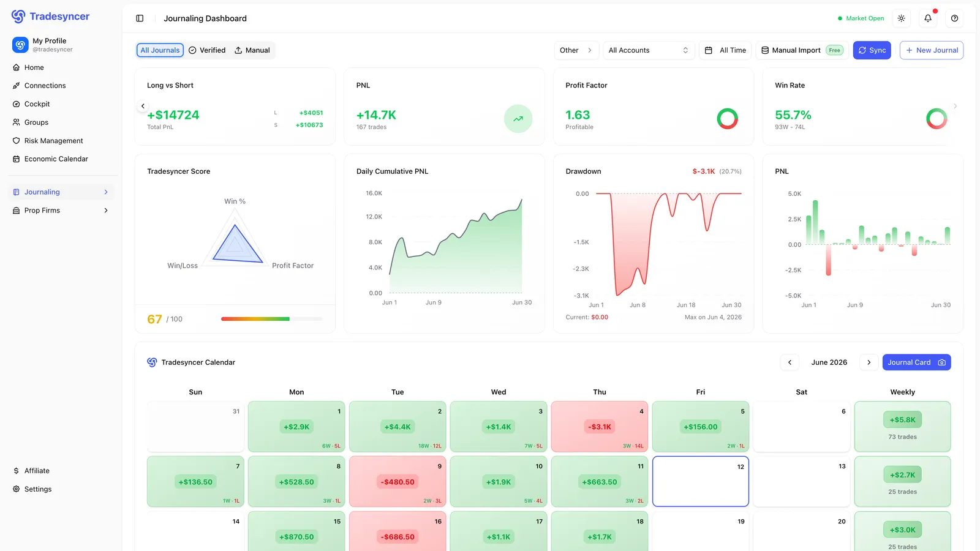Click the June 2026 month label

point(829,362)
